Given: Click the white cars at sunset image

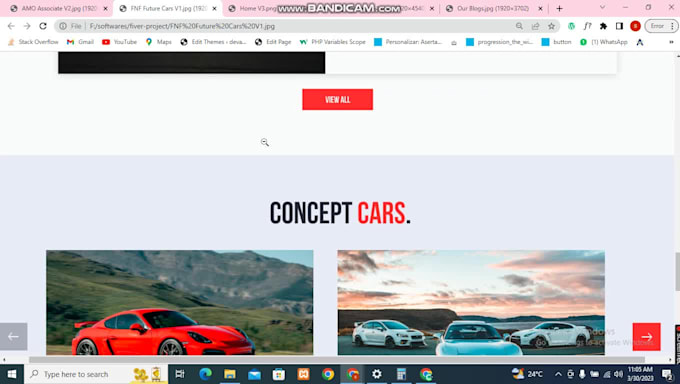Looking at the screenshot, I should pyautogui.click(x=471, y=302).
